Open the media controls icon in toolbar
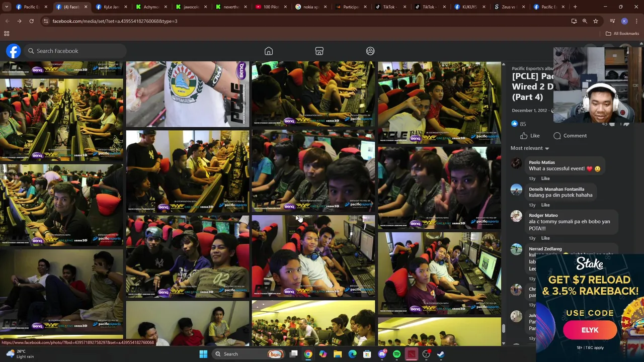 coord(612,21)
